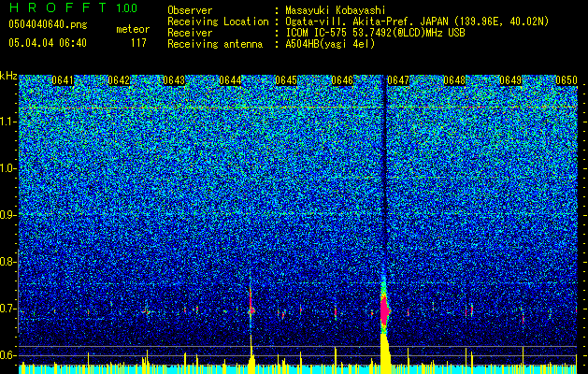Image resolution: width=588 pixels, height=374 pixels.
Task: Click the 0646 time marker
Action: point(342,80)
